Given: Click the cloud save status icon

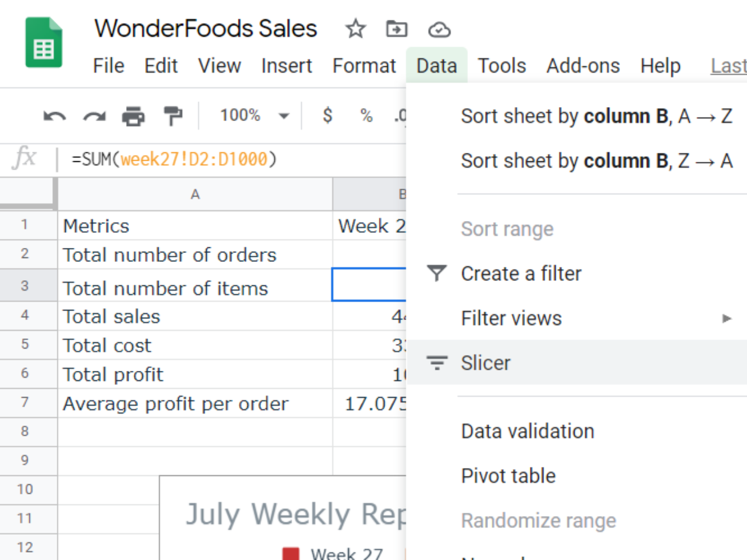Looking at the screenshot, I should coord(439,30).
